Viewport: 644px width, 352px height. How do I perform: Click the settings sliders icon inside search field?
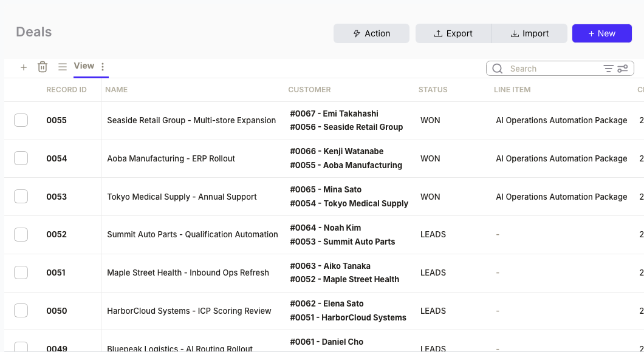(x=622, y=68)
